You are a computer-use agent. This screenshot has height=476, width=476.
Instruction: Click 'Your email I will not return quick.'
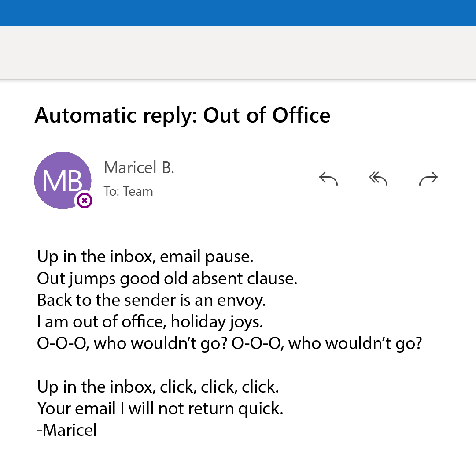(x=160, y=409)
